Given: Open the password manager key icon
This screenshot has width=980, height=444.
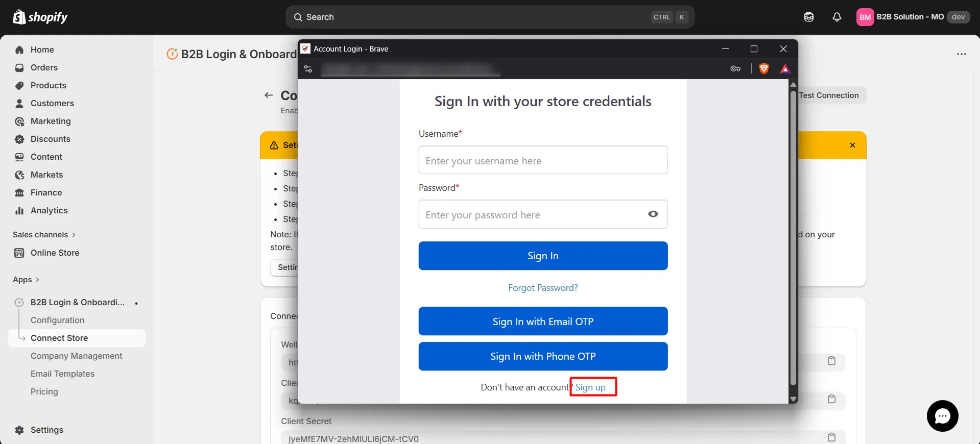Looking at the screenshot, I should (735, 68).
